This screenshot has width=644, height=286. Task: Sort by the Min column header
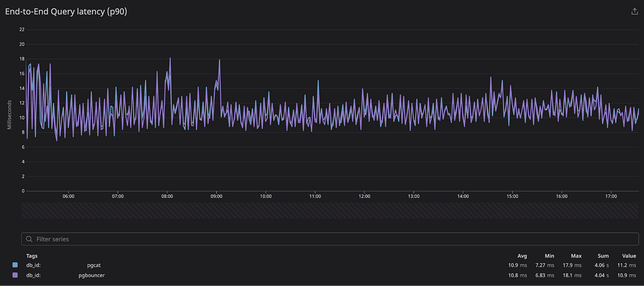550,256
